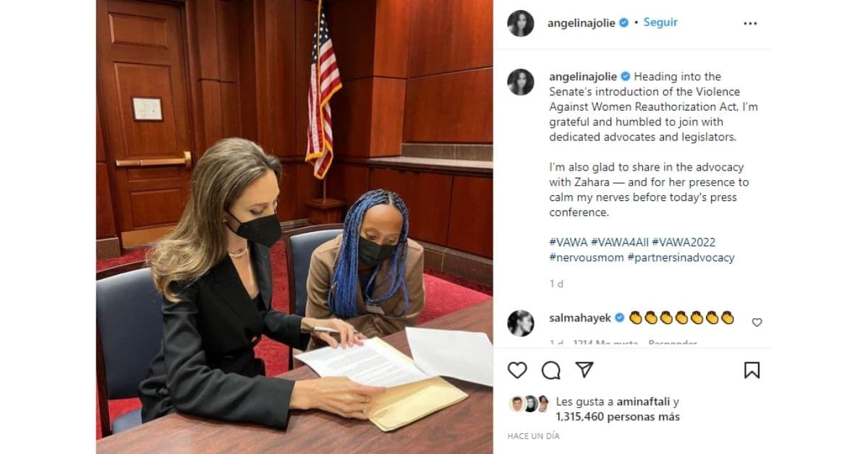
Task: Click angelinajolie avatar beside the caption
Action: tap(521, 82)
